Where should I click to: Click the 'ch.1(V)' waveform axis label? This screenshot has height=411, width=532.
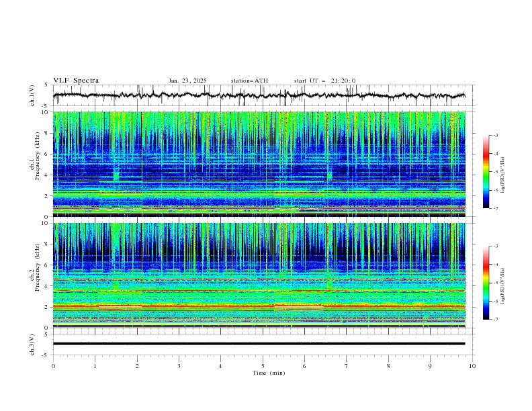click(x=32, y=95)
